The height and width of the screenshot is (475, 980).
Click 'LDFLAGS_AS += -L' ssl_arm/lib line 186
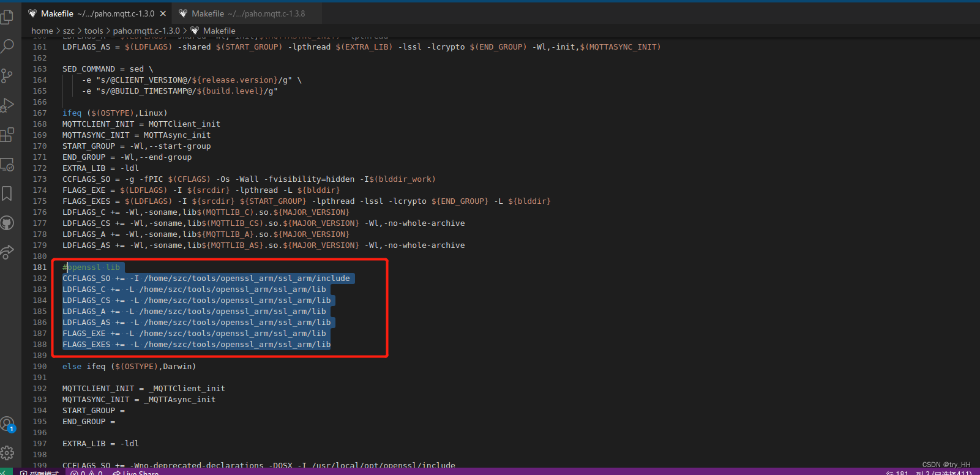point(196,322)
